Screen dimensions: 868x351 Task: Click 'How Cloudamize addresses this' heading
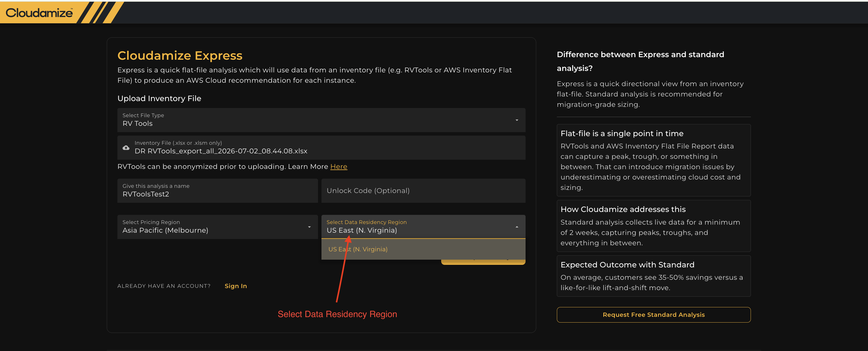623,209
